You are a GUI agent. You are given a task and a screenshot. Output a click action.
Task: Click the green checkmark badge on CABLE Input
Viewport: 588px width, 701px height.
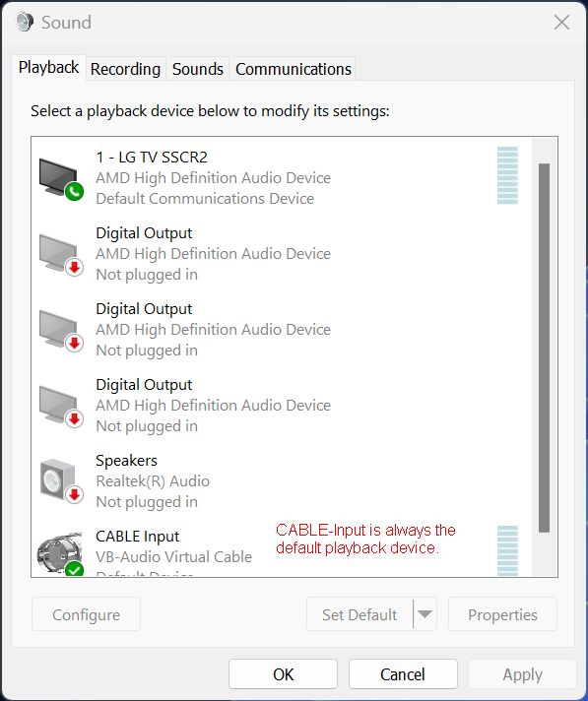[x=74, y=569]
